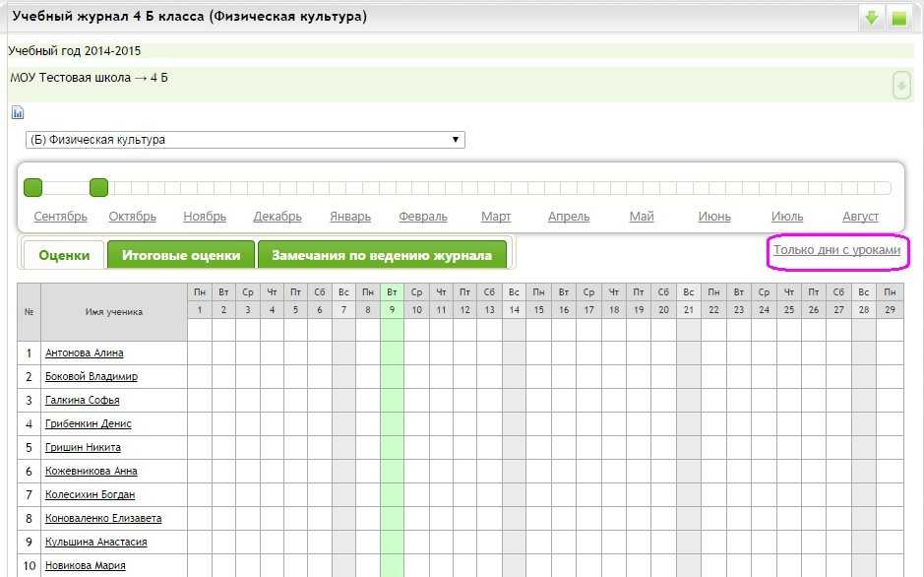The width and height of the screenshot is (924, 577).
Task: Open Коноваленко Елизавета student link
Action: 103,519
